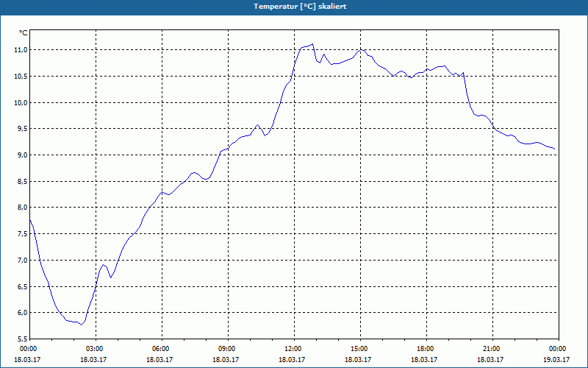Click the 7,0 y-axis label

pos(23,260)
